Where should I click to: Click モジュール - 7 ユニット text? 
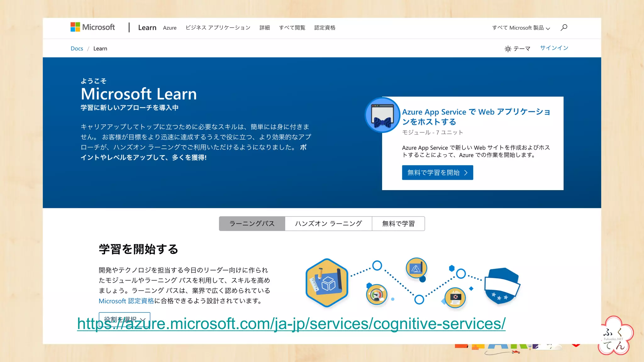[x=433, y=132]
